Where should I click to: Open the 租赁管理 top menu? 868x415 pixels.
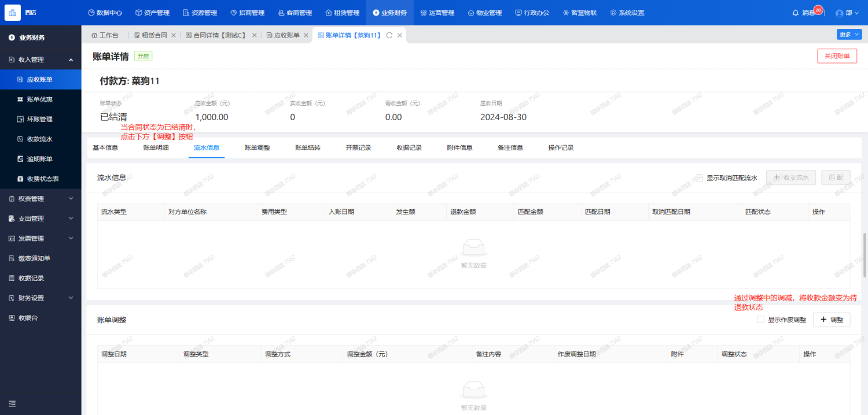tap(342, 13)
